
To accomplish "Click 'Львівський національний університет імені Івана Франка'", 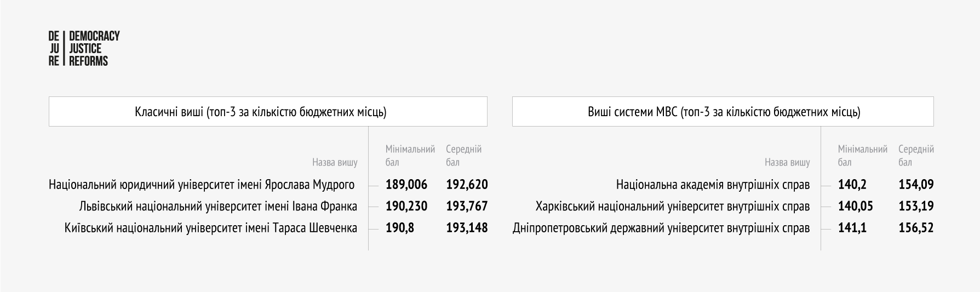I will coord(218,207).
